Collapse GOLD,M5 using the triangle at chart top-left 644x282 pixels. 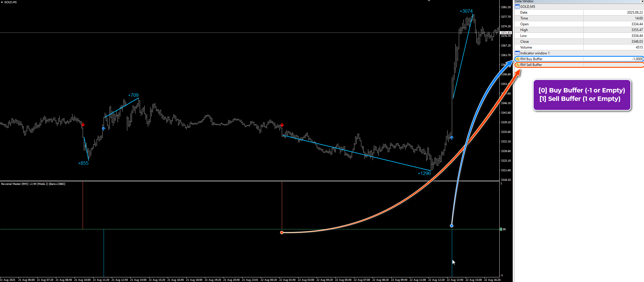coord(2,2)
